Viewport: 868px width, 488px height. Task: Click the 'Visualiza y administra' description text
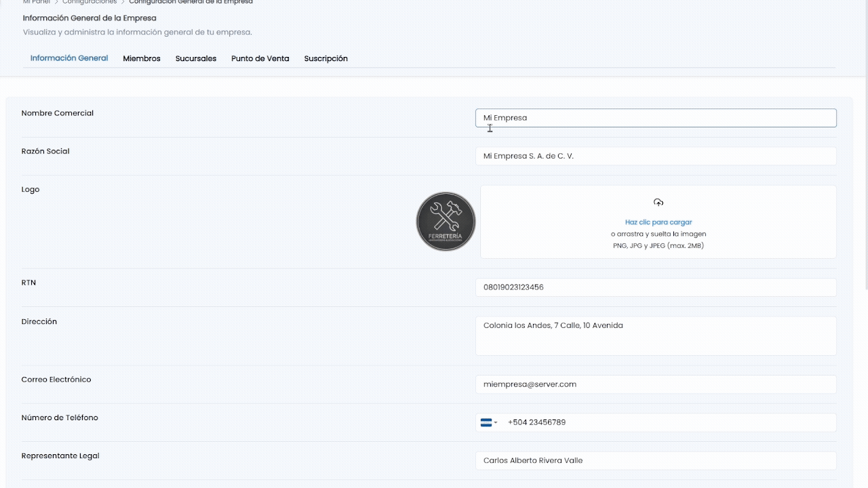coord(138,32)
